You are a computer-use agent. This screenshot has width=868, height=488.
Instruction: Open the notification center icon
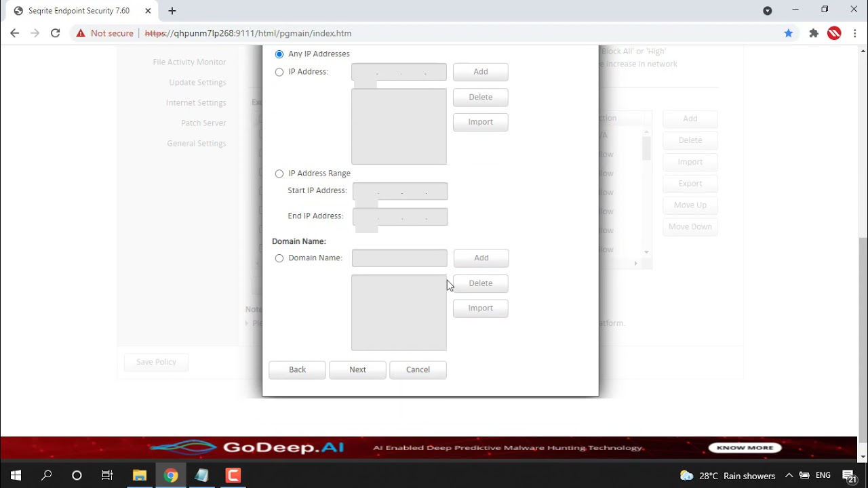click(849, 476)
